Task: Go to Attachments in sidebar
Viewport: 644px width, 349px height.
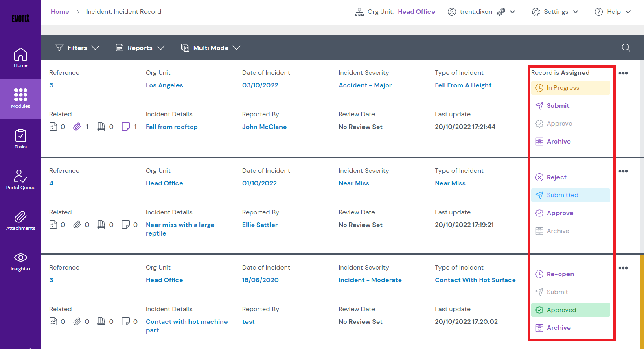Action: [21, 220]
